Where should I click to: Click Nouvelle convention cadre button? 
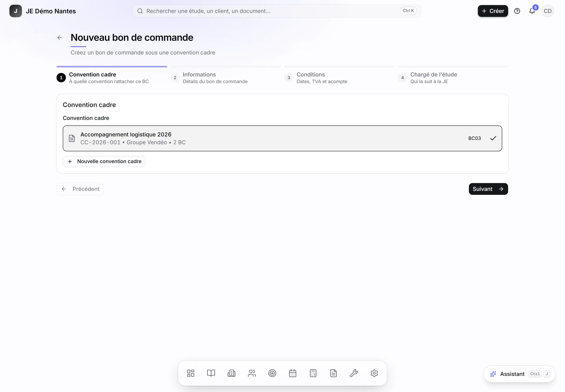tap(104, 161)
